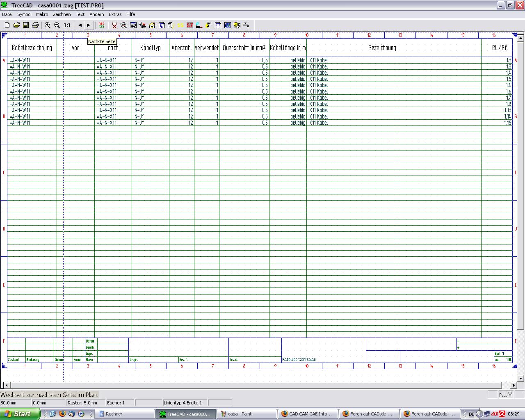The height and width of the screenshot is (420, 525).
Task: Click the water tap toolbar icon
Action: (246, 25)
